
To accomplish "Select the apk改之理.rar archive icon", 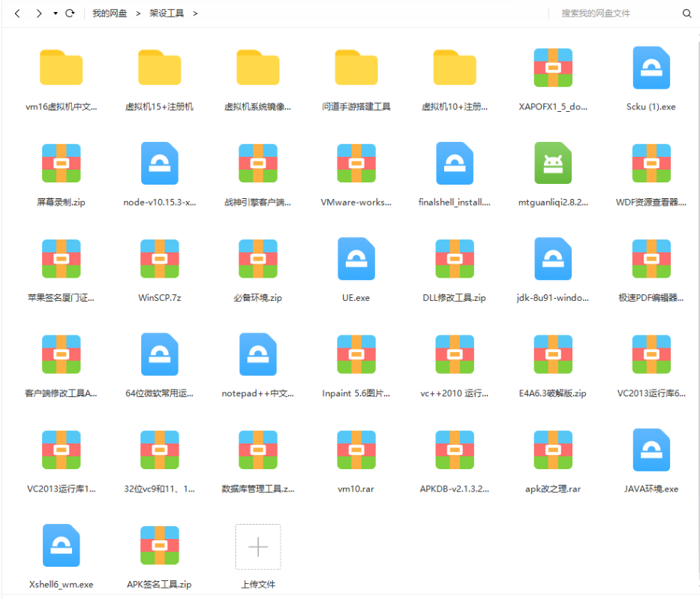I will point(553,450).
